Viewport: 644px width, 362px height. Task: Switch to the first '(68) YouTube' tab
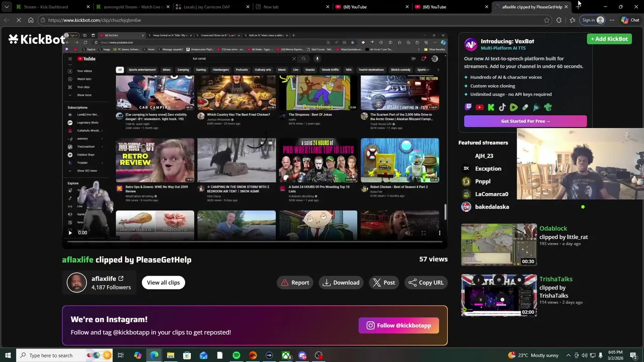[371, 7]
